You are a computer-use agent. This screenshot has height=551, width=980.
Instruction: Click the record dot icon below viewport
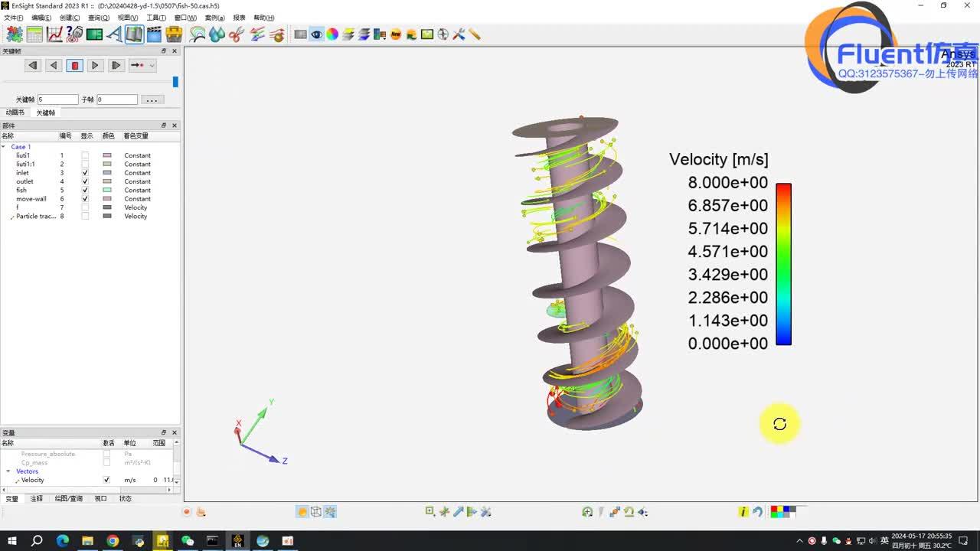187,512
